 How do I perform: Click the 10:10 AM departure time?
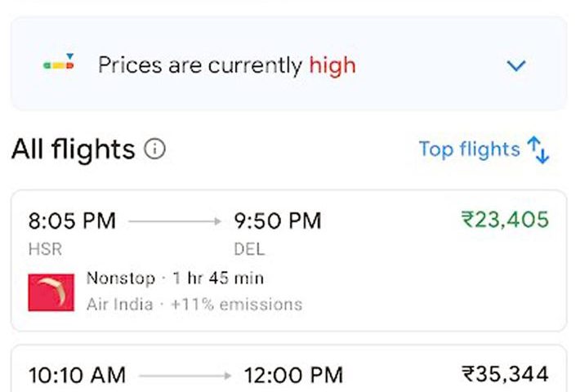point(77,376)
